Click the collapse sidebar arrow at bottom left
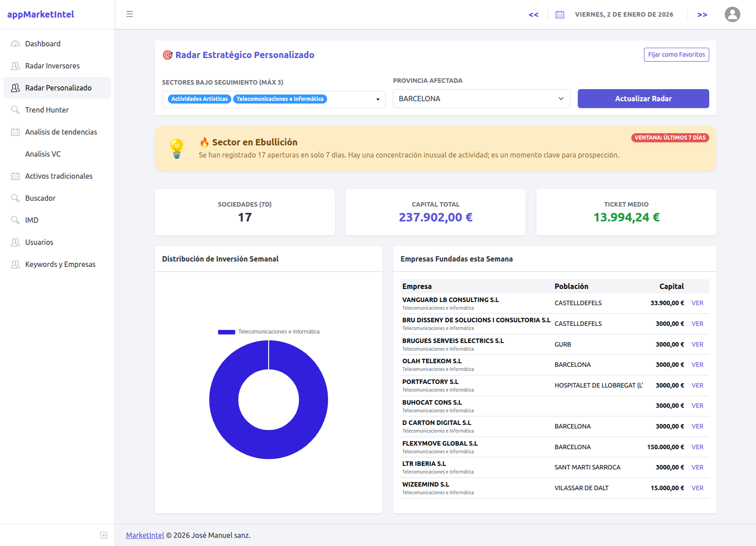756x546 pixels. [x=104, y=535]
